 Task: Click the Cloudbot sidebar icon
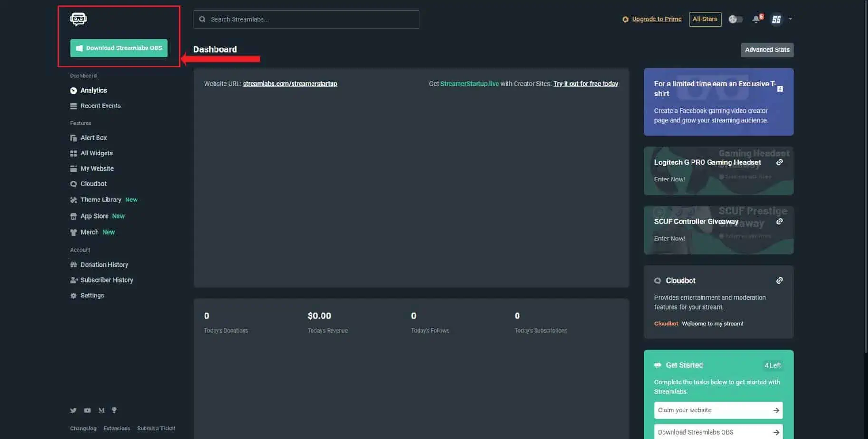73,184
